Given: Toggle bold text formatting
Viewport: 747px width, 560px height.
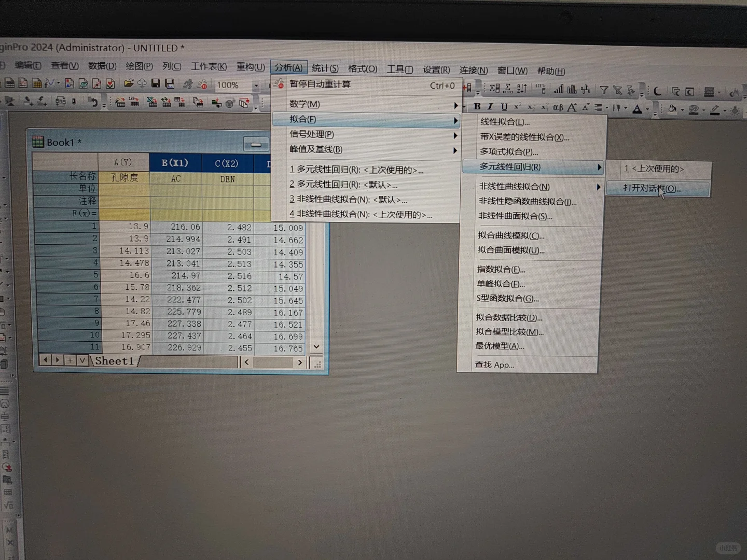Looking at the screenshot, I should (477, 107).
